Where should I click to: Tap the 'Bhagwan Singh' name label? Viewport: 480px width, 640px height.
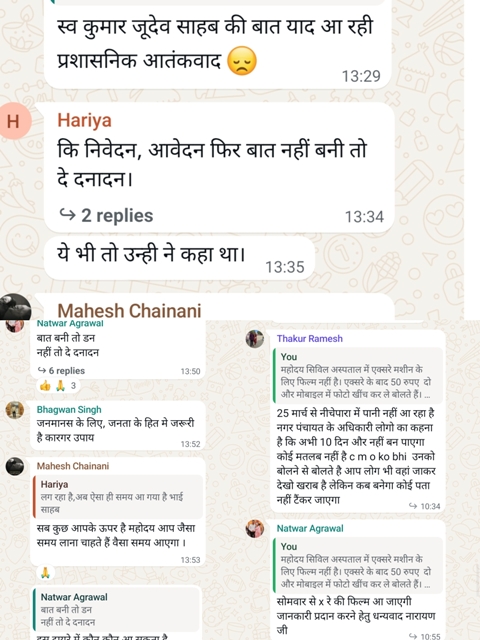tap(69, 409)
